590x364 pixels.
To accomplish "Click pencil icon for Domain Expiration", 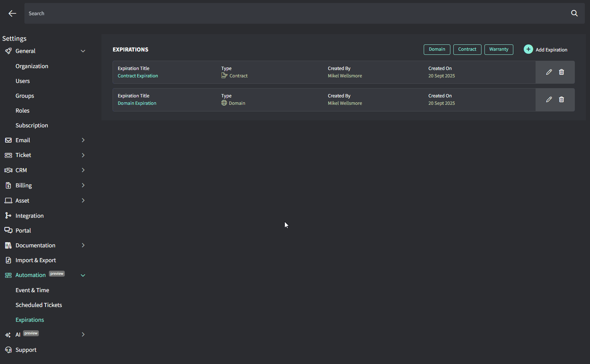I will 549,100.
